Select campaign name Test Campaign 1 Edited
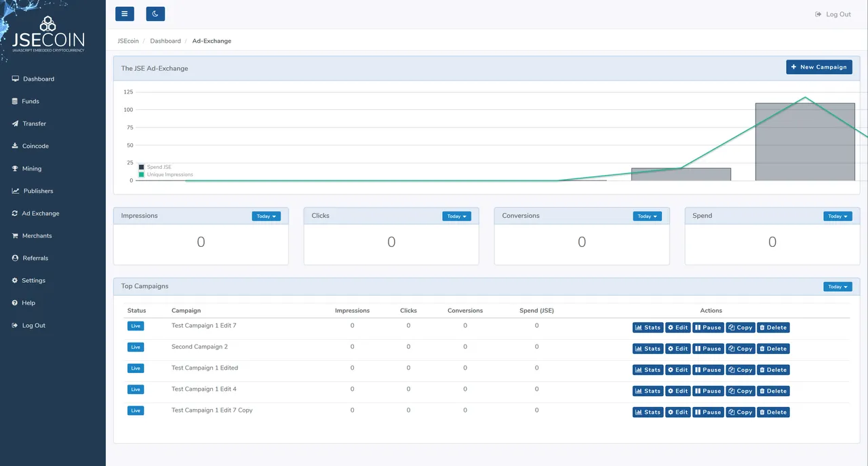The image size is (868, 466). coord(205,368)
